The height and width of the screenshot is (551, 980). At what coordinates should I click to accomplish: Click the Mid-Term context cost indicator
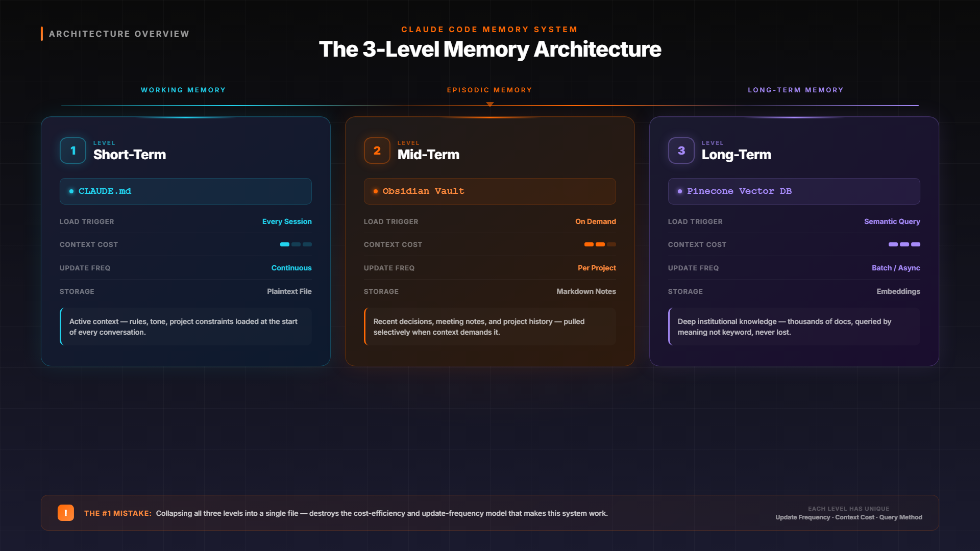tap(600, 244)
